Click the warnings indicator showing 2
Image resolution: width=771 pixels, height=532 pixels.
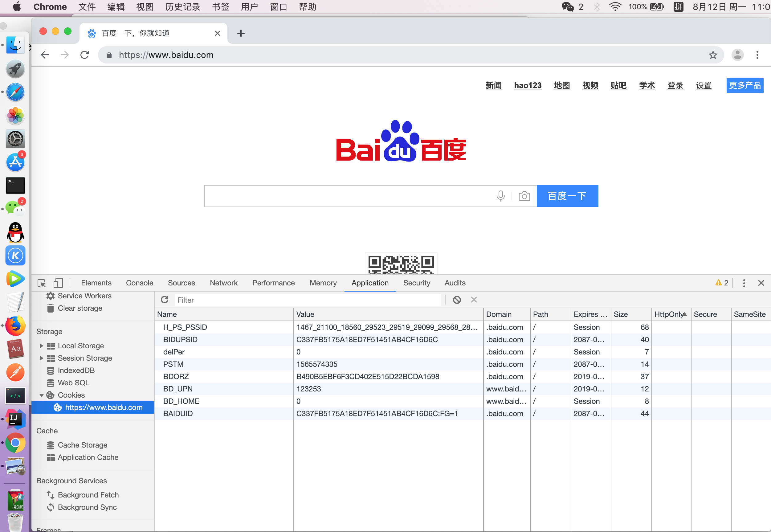click(x=722, y=283)
